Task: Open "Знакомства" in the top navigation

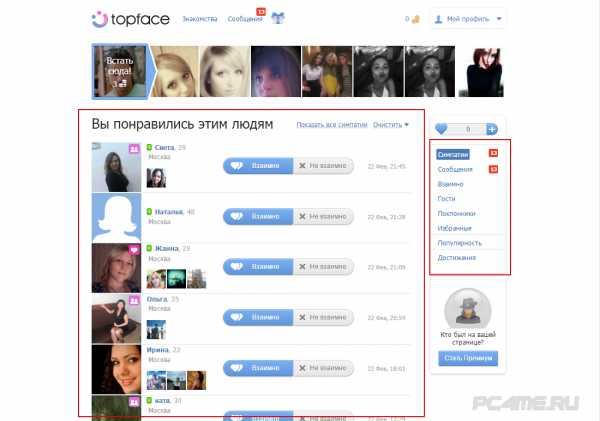Action: (199, 19)
